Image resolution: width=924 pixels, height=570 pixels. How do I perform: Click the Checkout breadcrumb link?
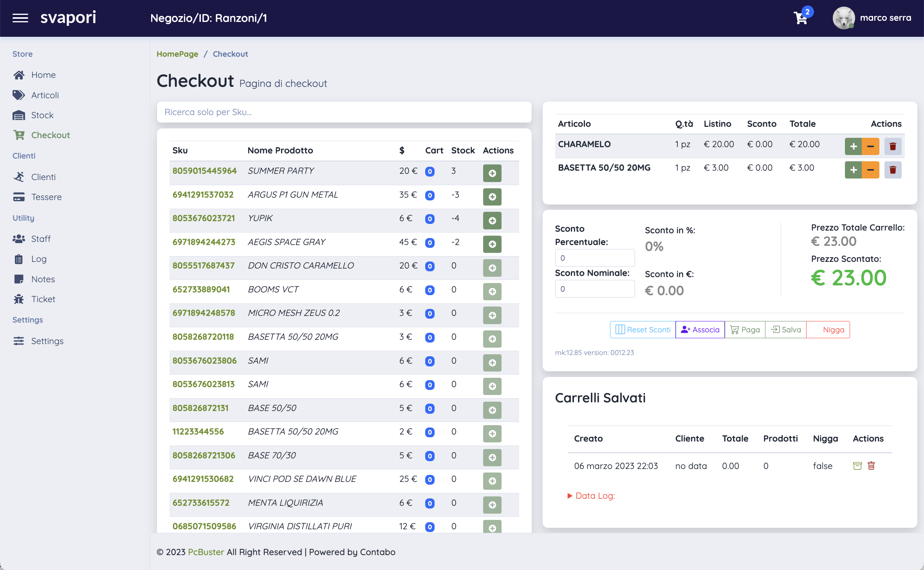tap(231, 54)
